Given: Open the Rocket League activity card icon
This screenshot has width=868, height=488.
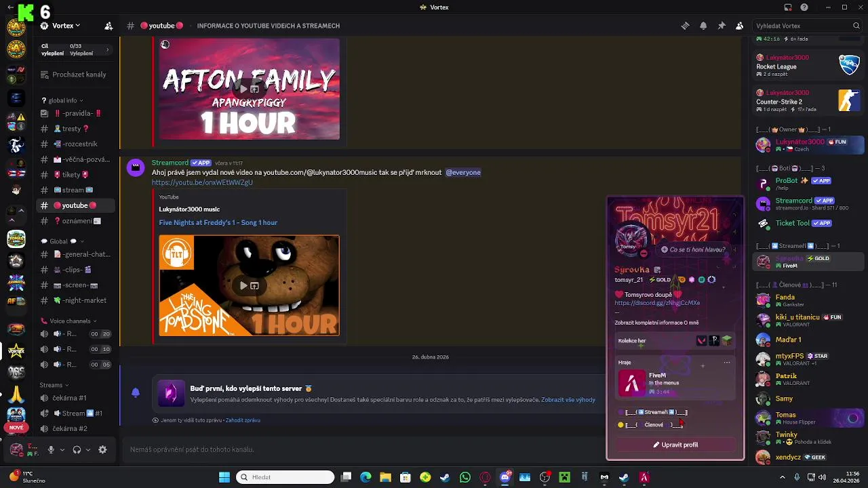Looking at the screenshot, I should point(850,64).
